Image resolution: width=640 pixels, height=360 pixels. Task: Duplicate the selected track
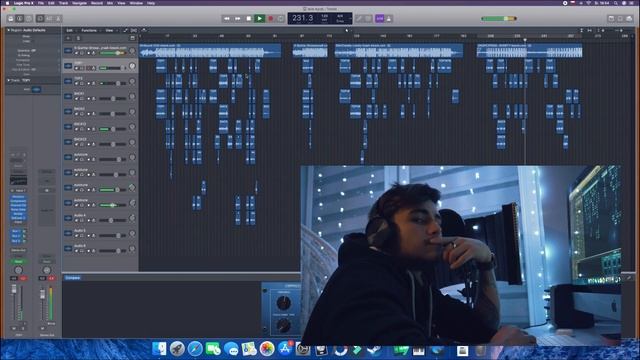coord(78,38)
